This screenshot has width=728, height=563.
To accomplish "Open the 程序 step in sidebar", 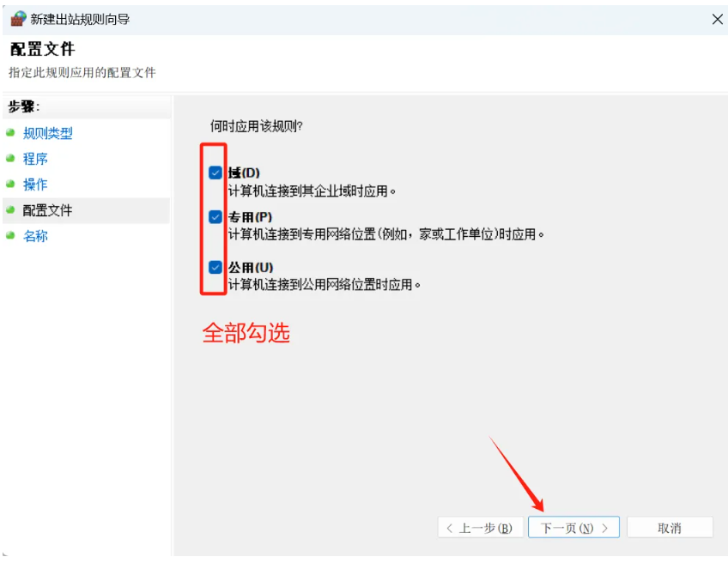I will point(36,159).
